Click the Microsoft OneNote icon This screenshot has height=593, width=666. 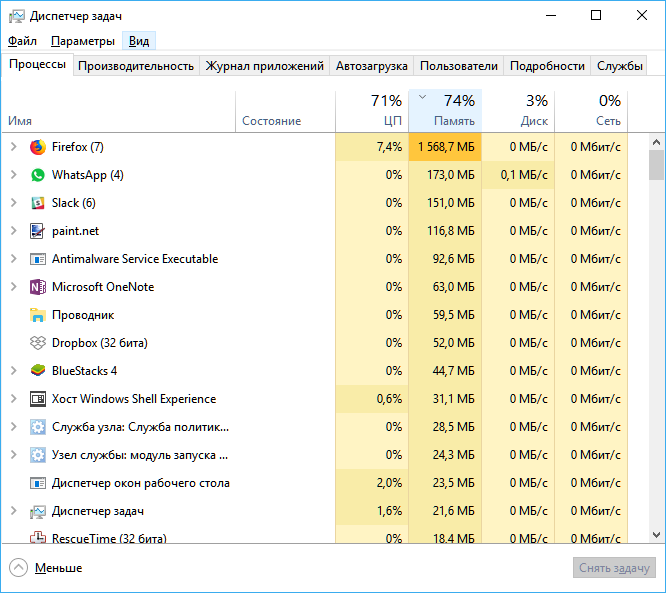point(38,287)
